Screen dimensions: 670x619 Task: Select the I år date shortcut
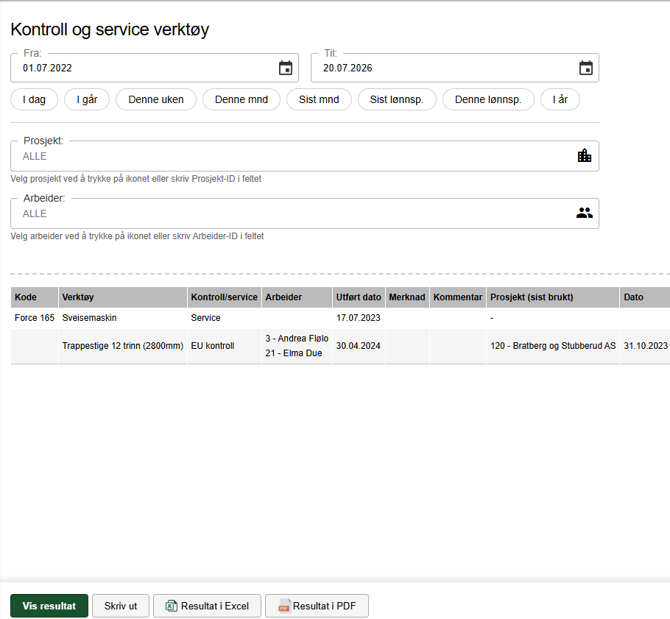click(x=560, y=100)
